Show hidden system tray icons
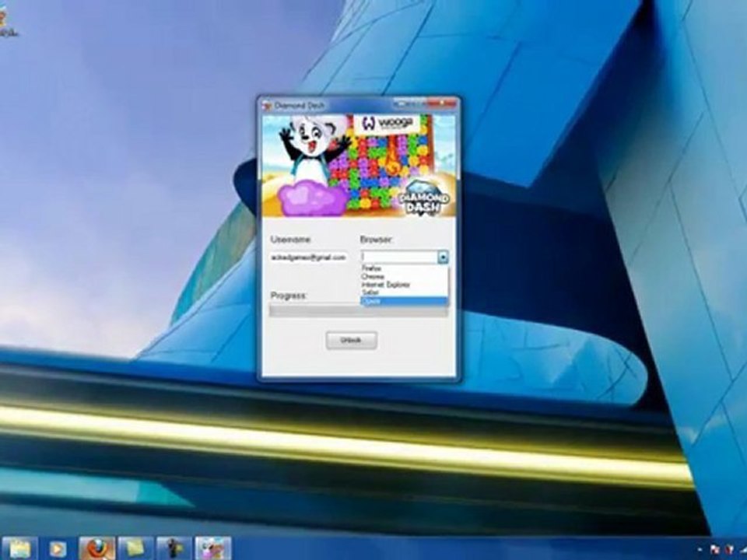Viewport: 747px width, 560px height. pyautogui.click(x=700, y=550)
